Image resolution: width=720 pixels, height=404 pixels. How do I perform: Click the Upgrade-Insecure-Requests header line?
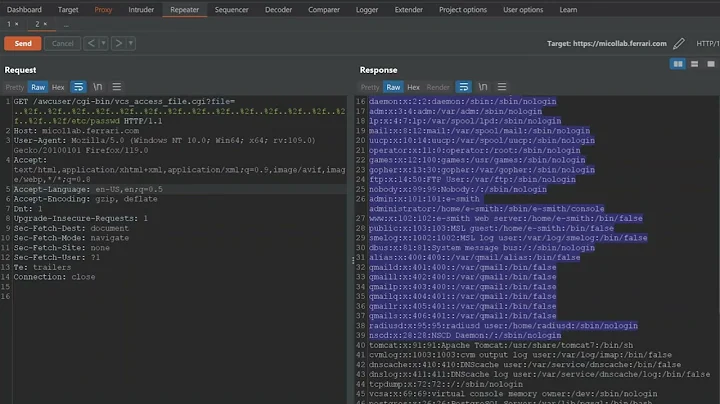click(x=80, y=219)
